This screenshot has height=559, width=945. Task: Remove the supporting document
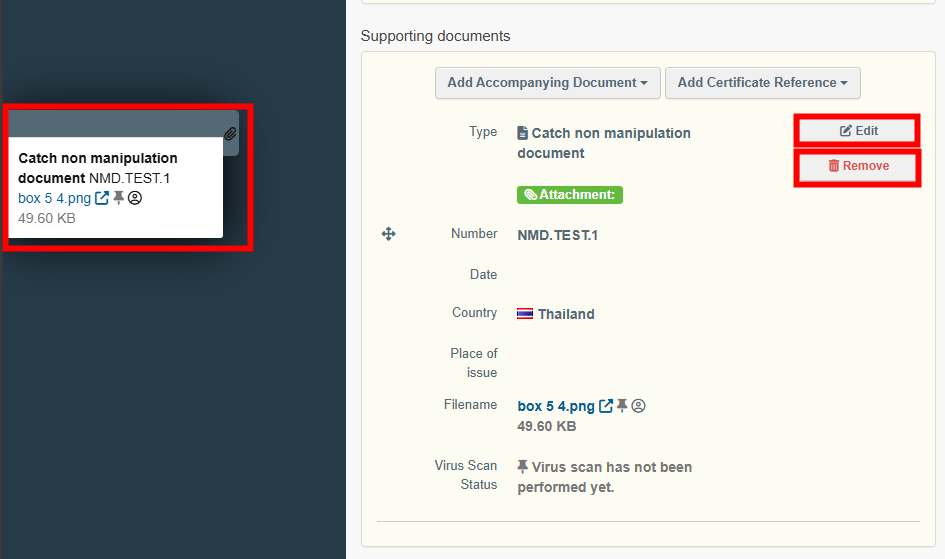(857, 166)
